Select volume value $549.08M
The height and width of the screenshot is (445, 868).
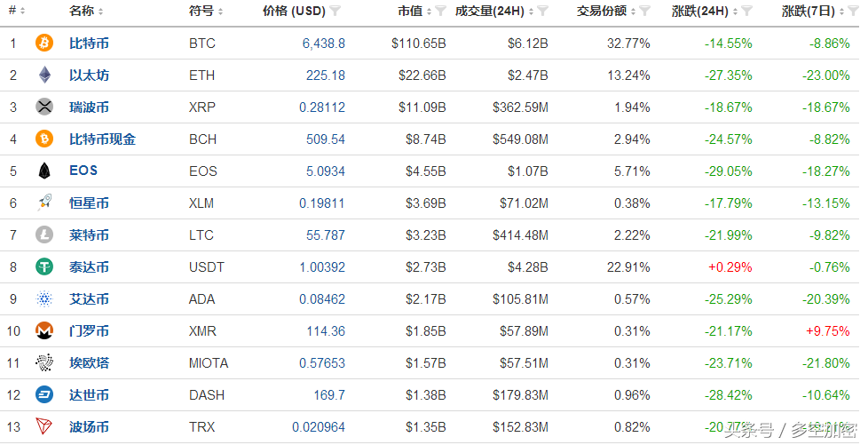pyautogui.click(x=520, y=139)
